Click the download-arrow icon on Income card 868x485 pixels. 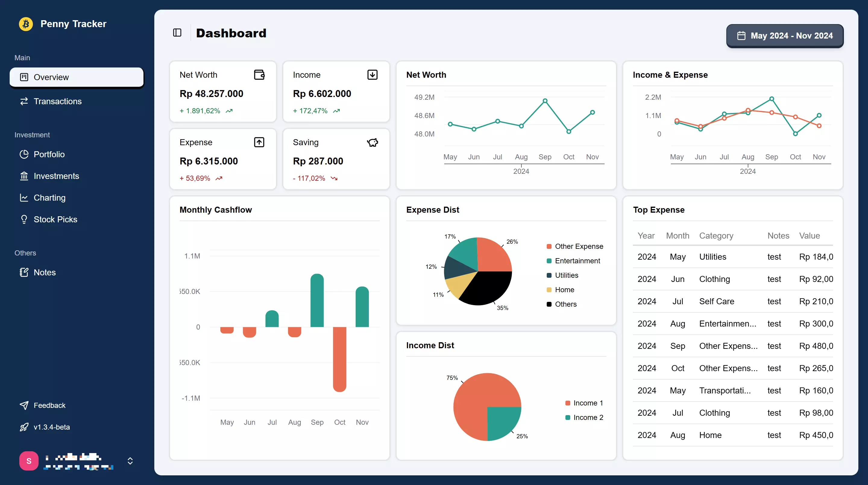click(372, 74)
